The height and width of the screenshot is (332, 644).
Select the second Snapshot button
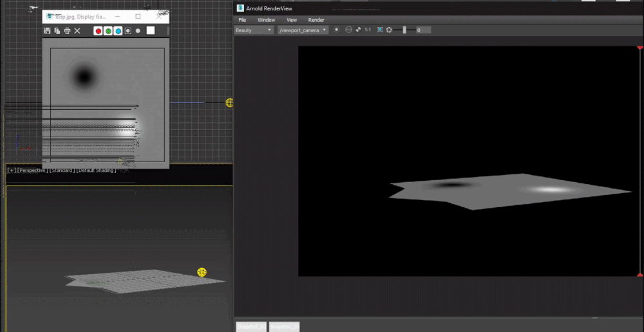284,327
